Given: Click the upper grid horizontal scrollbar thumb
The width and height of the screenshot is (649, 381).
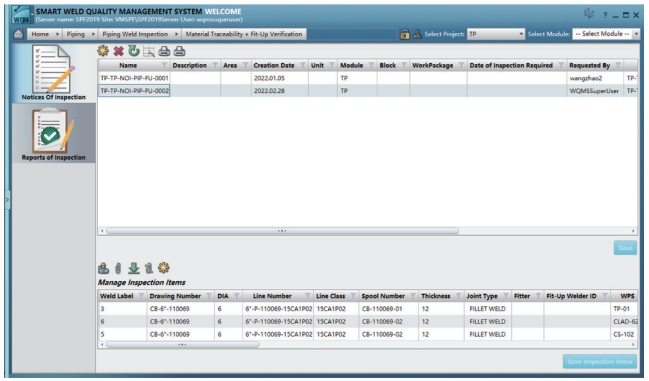Looking at the screenshot, I should point(282,231).
